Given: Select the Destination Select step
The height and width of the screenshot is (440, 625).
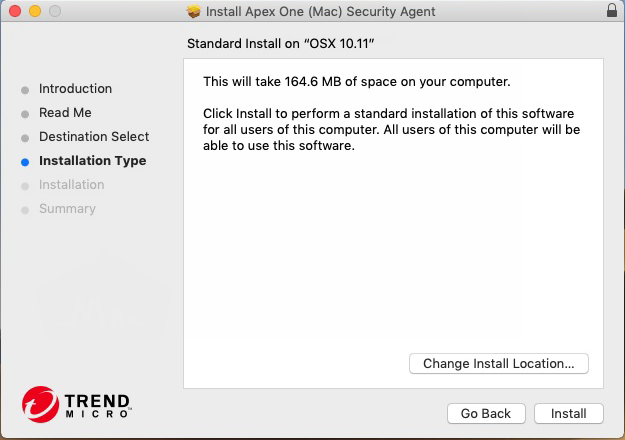Looking at the screenshot, I should 94,137.
